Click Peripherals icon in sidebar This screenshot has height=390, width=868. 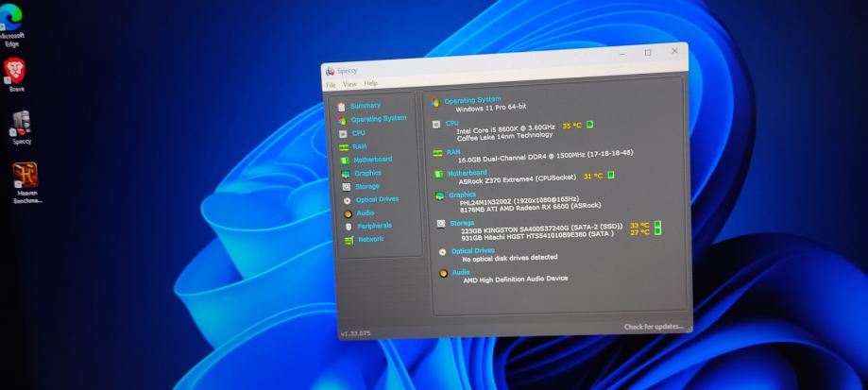[x=349, y=227]
